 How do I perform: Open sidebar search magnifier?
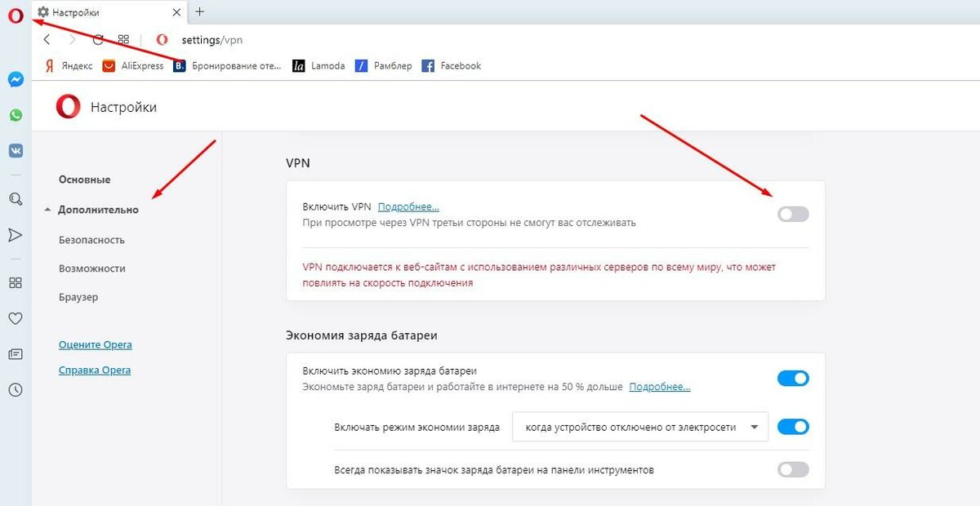pos(16,198)
